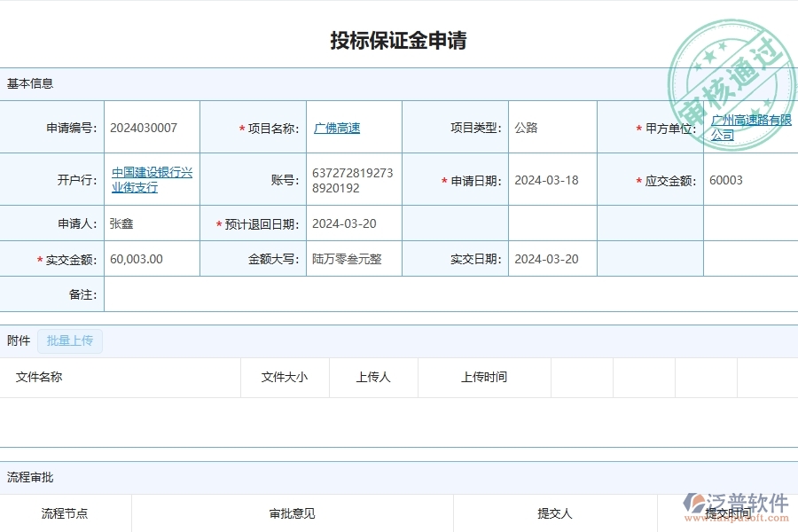打开"中国建设银行兴业街支行"开户行链接
798x532 pixels.
(151, 179)
